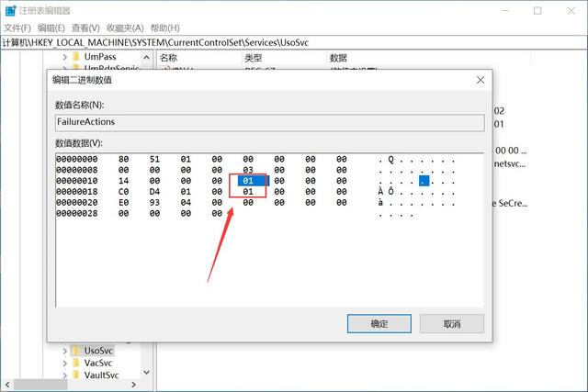This screenshot has width=588, height=392.
Task: Click byte E0 in row 00000020
Action: [x=124, y=203]
